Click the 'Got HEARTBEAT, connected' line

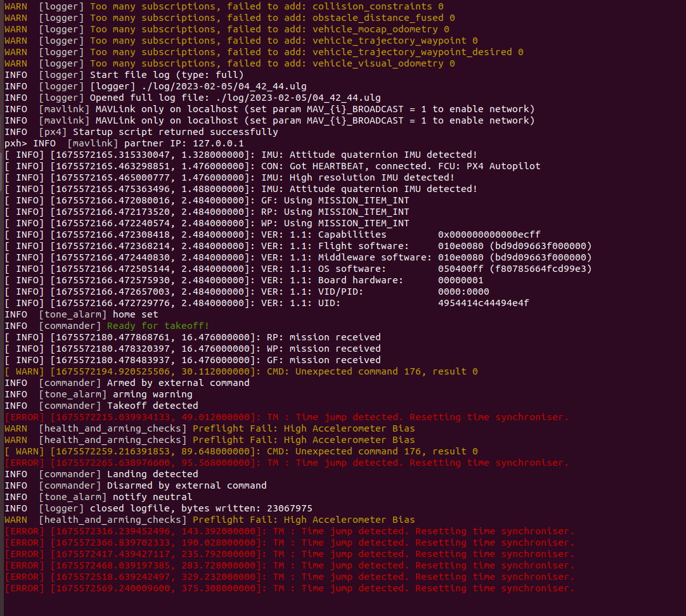(x=273, y=165)
